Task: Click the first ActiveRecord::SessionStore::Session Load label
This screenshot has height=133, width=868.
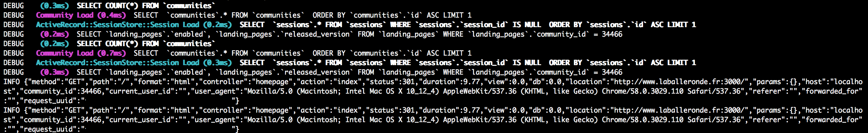Action: coord(117,25)
